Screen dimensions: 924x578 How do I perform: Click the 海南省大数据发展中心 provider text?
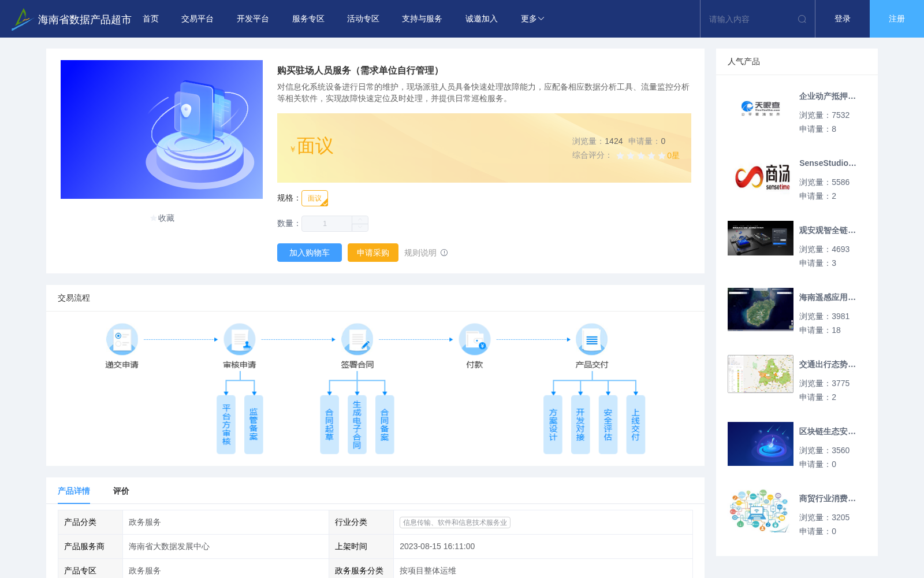[x=169, y=546]
